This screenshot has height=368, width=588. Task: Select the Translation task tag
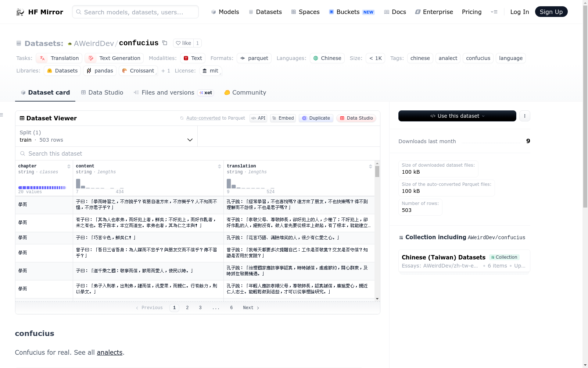(59, 58)
